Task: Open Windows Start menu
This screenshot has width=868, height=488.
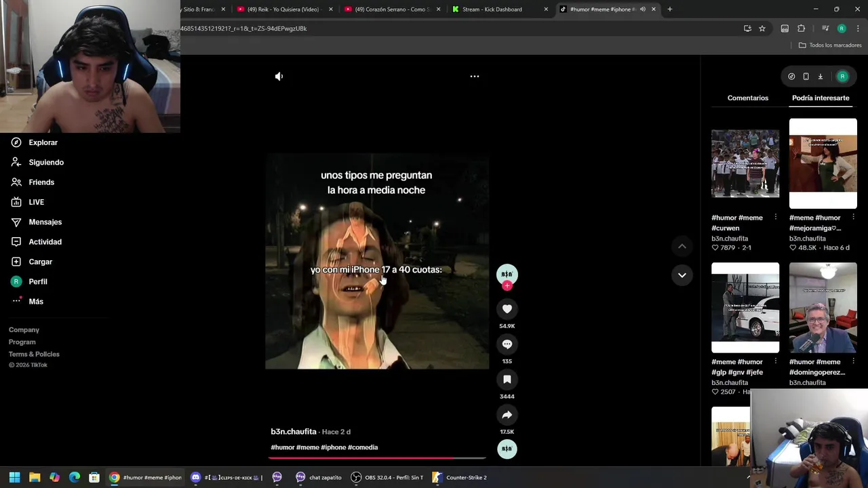Action: click(14, 478)
